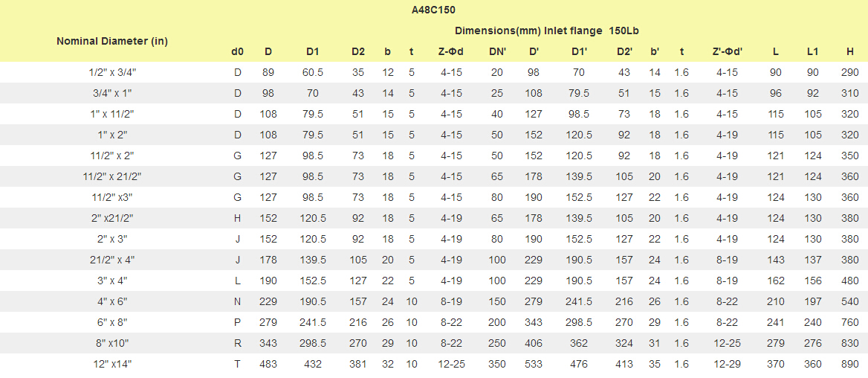The height and width of the screenshot is (378, 868).
Task: Select the 1/2" x 3/4" row label
Action: 112,73
